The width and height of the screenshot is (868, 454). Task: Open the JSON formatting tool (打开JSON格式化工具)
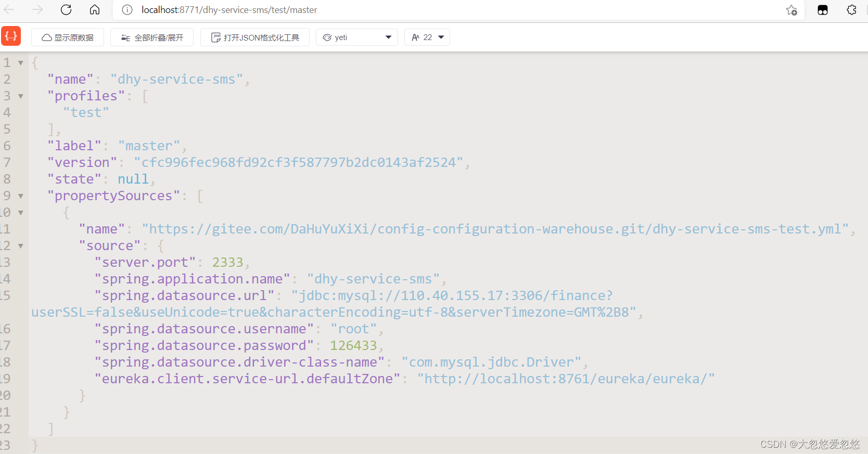[255, 37]
